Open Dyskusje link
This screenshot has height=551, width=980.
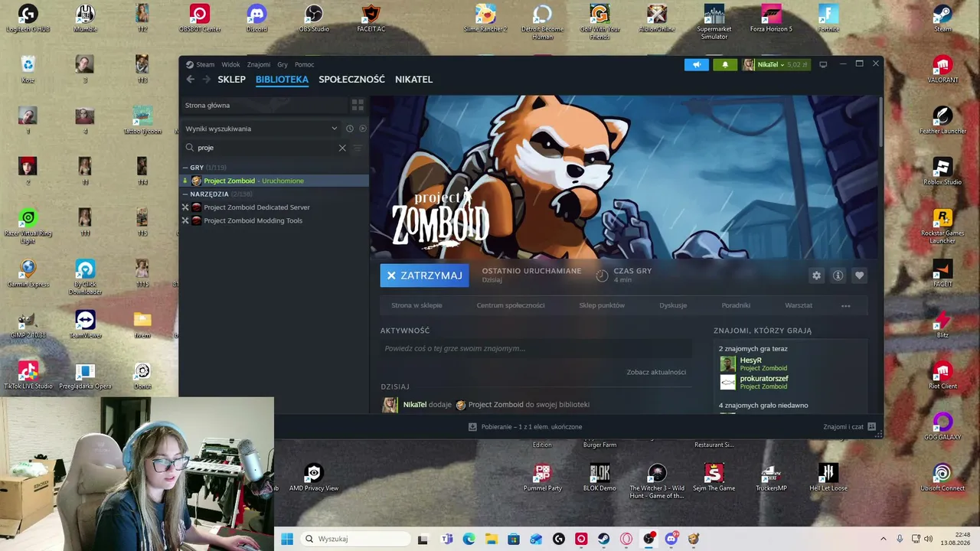(673, 305)
